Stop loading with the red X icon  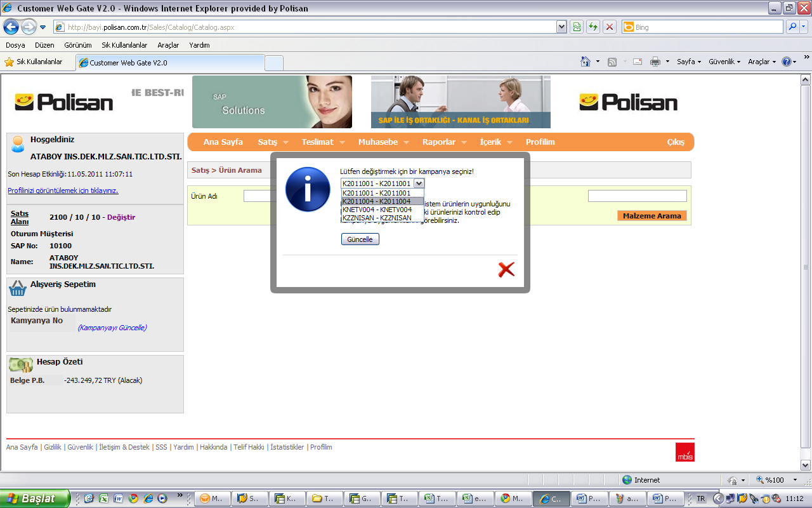pos(610,27)
